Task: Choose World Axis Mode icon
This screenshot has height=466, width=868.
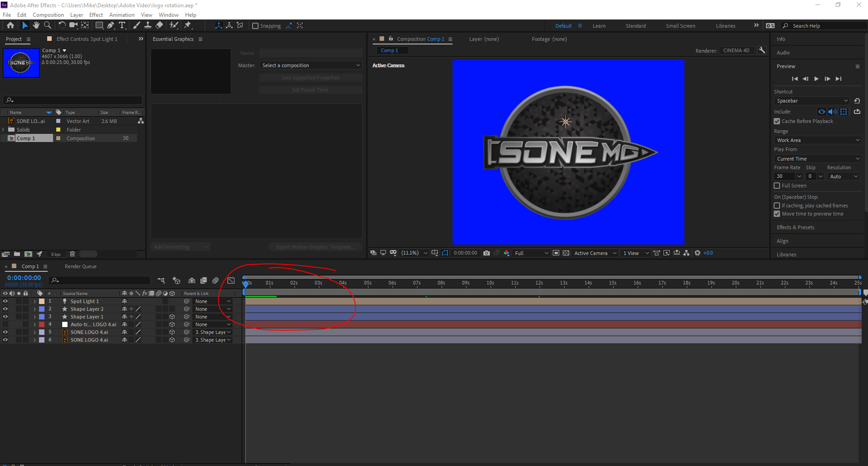Action: pos(229,25)
